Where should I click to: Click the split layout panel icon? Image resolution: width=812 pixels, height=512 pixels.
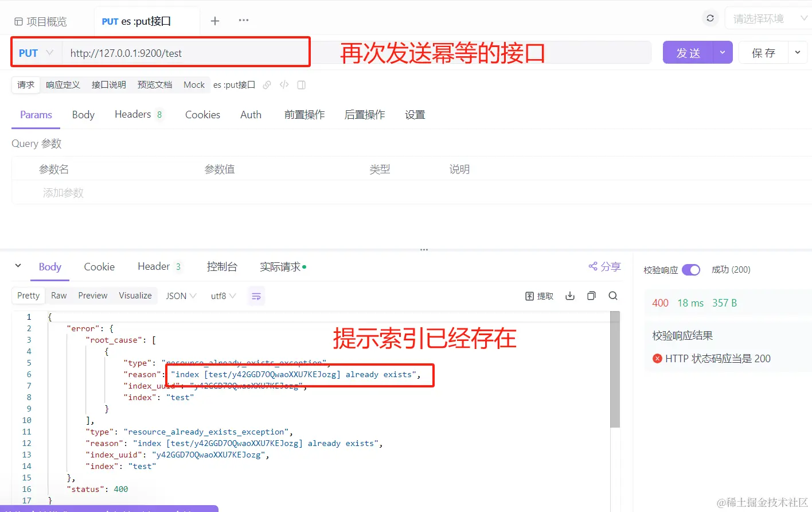[301, 85]
